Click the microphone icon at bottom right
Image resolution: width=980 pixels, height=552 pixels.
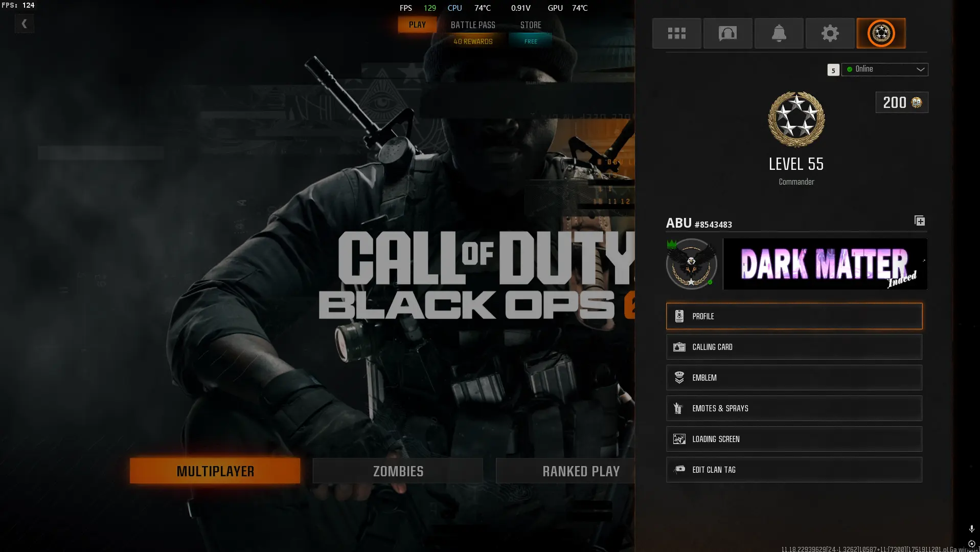(972, 528)
